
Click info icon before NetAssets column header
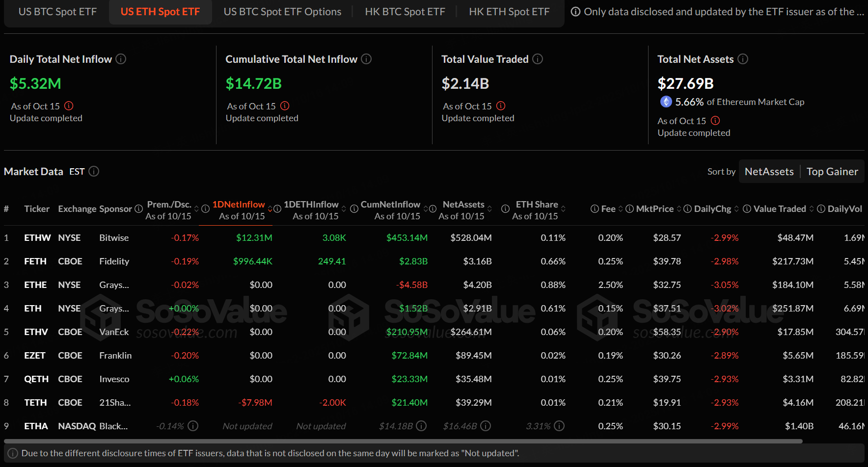click(x=433, y=209)
